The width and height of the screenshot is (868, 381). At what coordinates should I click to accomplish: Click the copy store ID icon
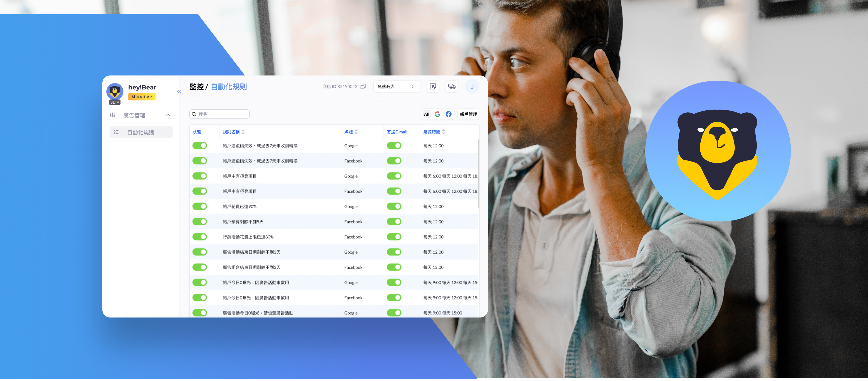(363, 87)
